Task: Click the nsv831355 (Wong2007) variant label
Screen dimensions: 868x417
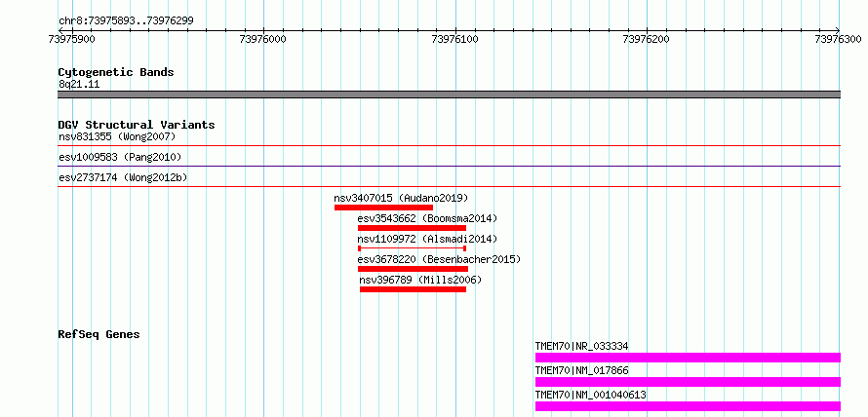Action: click(x=117, y=136)
